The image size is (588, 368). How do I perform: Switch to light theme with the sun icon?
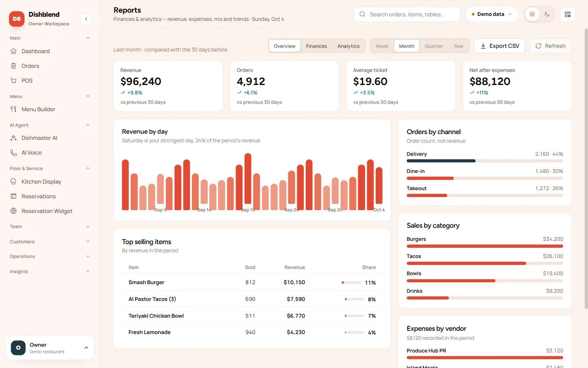(532, 14)
